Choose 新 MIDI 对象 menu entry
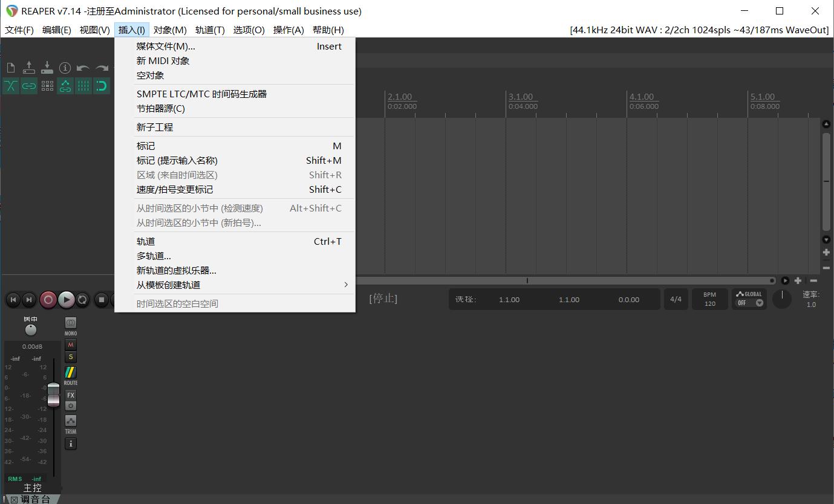The width and height of the screenshot is (834, 504). (x=235, y=61)
